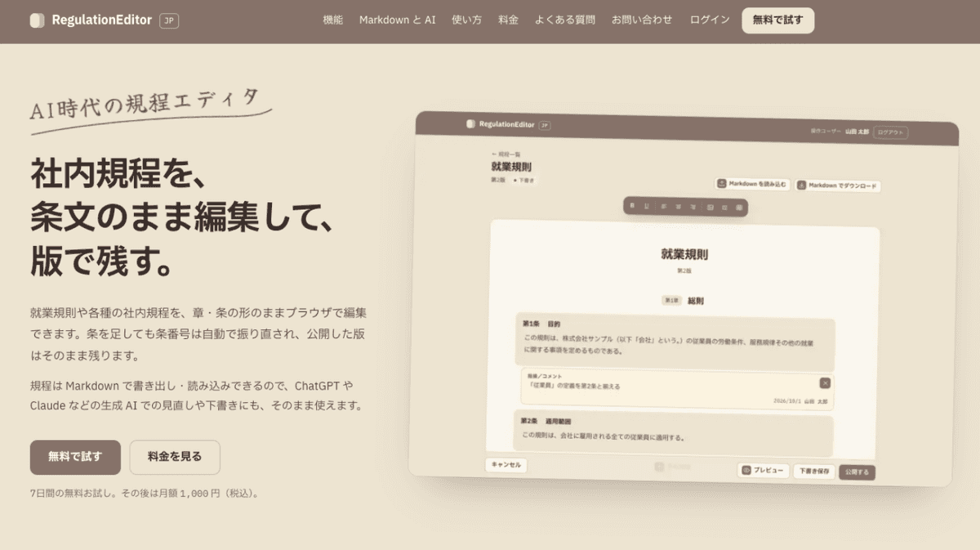
Task: Click the comment text 「従業員」の定義を第2条と揃える
Action: [575, 386]
